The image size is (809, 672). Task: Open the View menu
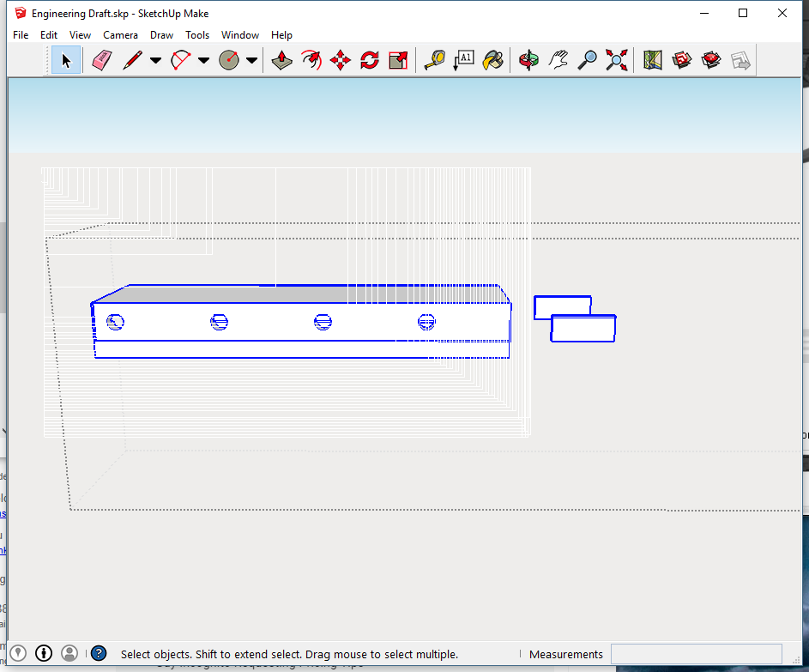coord(80,35)
